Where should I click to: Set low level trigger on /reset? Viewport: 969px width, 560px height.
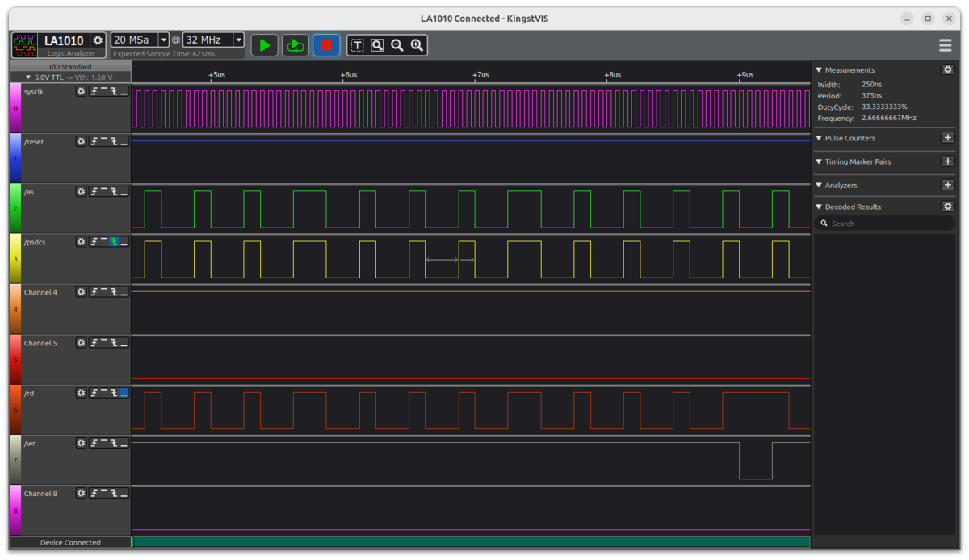124,141
